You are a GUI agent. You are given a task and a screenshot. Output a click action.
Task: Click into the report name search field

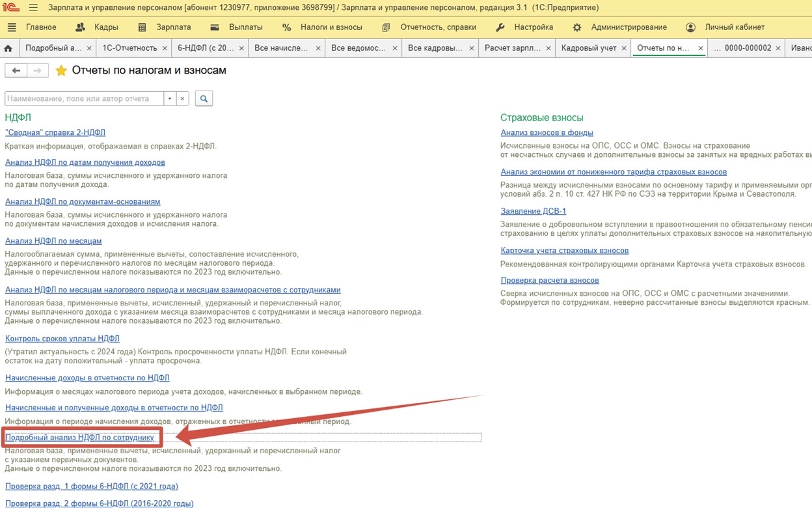click(x=83, y=99)
